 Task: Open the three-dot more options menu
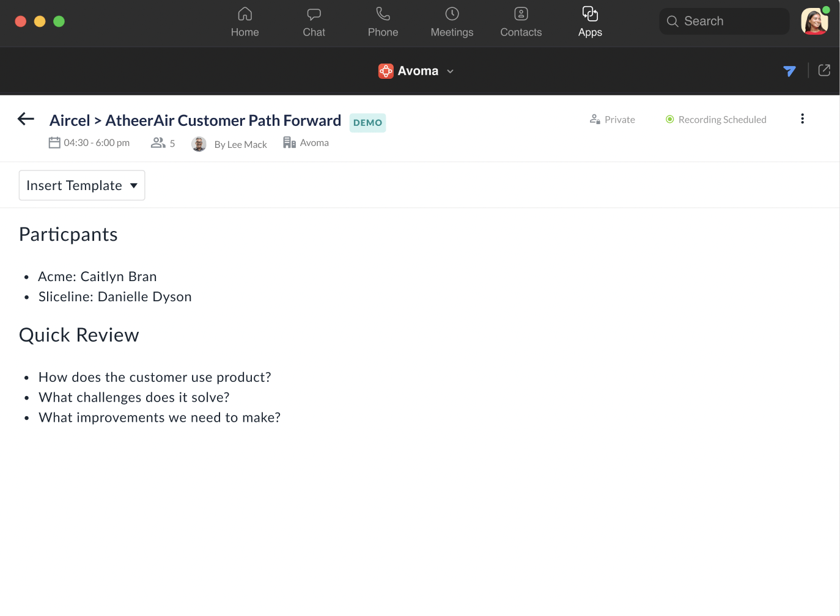[x=802, y=119]
